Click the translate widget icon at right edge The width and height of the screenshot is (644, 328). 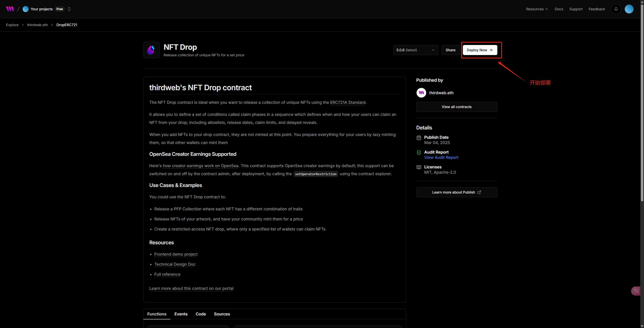pyautogui.click(x=636, y=291)
